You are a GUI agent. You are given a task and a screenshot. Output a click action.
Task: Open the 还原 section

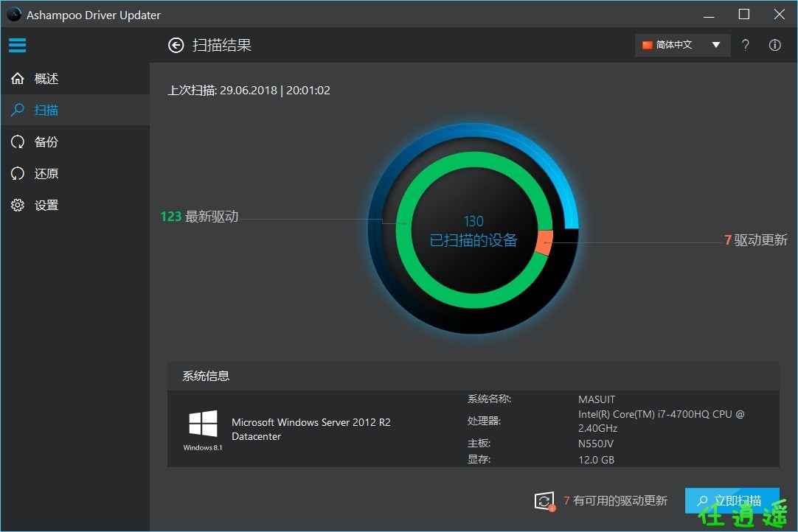tap(75, 173)
